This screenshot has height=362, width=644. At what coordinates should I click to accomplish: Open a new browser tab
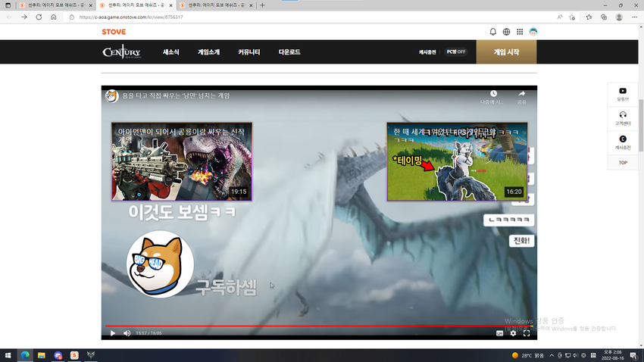tap(262, 5)
